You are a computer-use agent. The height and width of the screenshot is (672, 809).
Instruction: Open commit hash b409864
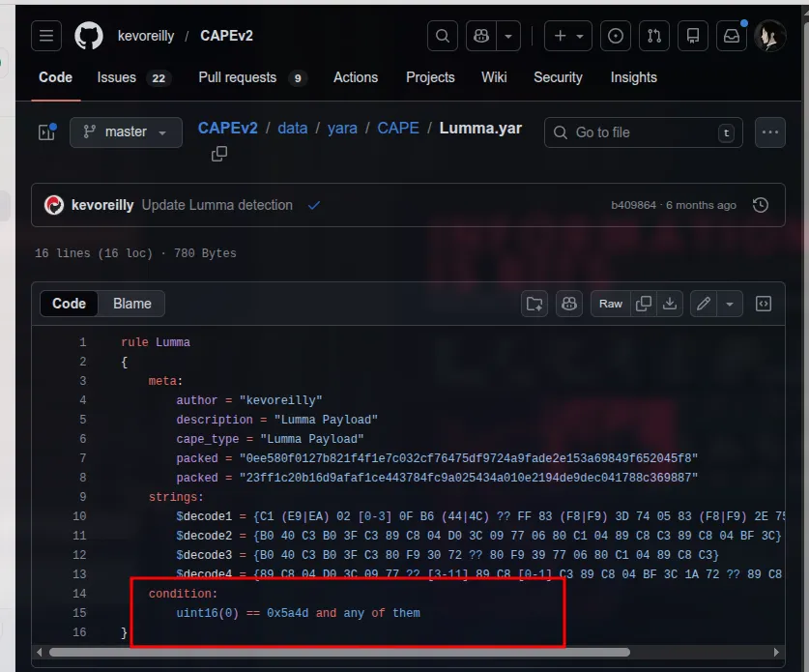[633, 205]
